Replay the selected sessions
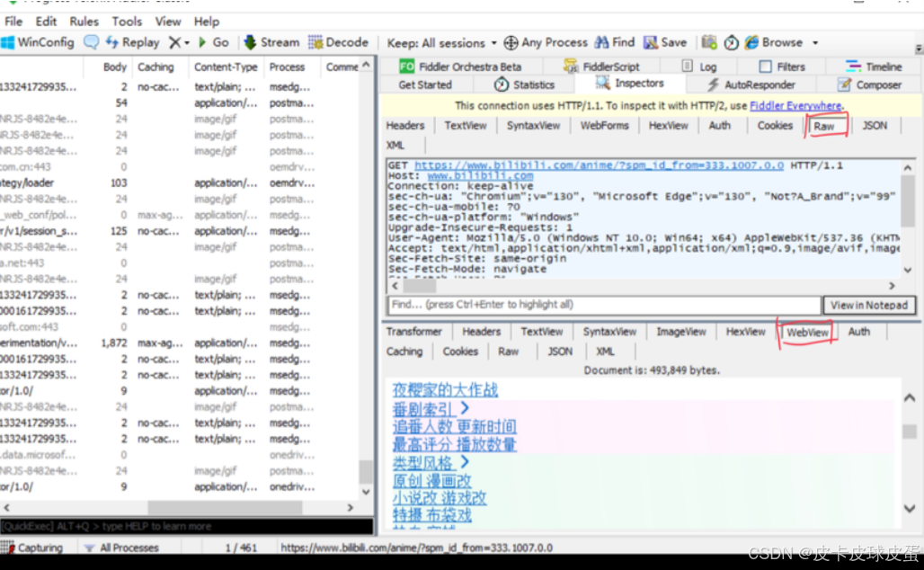This screenshot has width=924, height=570. 133,42
